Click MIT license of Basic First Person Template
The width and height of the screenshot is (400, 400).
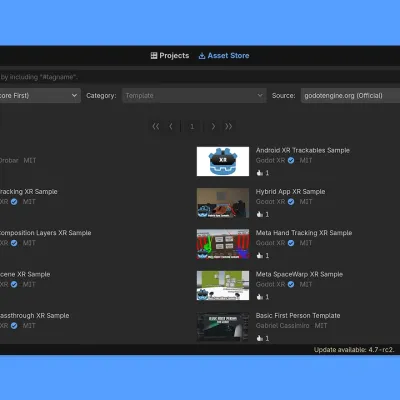click(321, 326)
